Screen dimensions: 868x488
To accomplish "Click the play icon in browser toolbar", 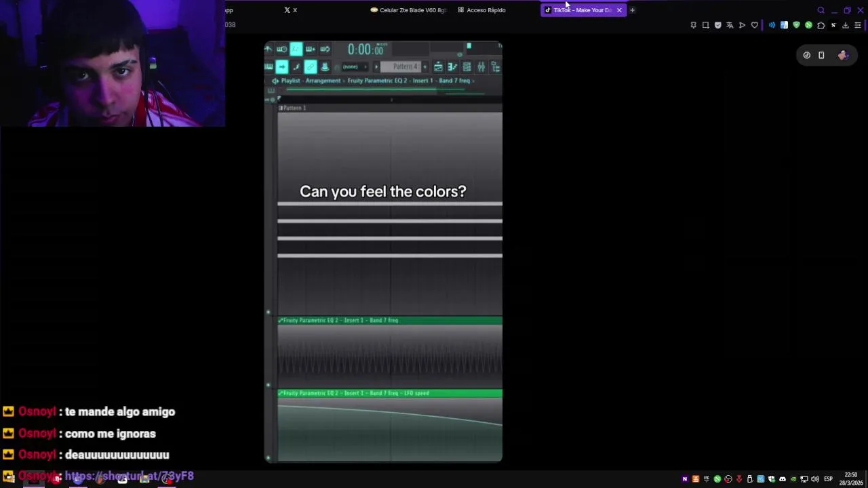I will [x=742, y=25].
